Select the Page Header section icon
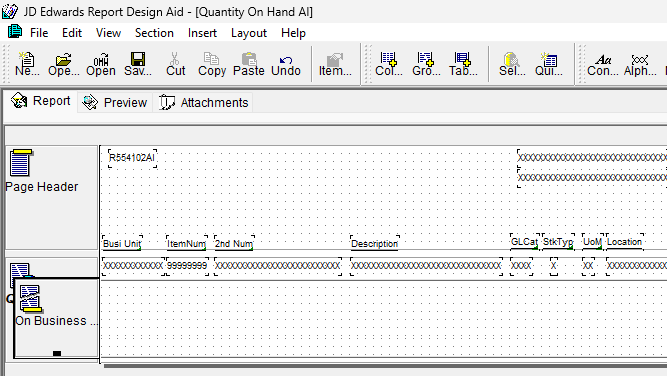The height and width of the screenshot is (376, 667). pos(20,162)
